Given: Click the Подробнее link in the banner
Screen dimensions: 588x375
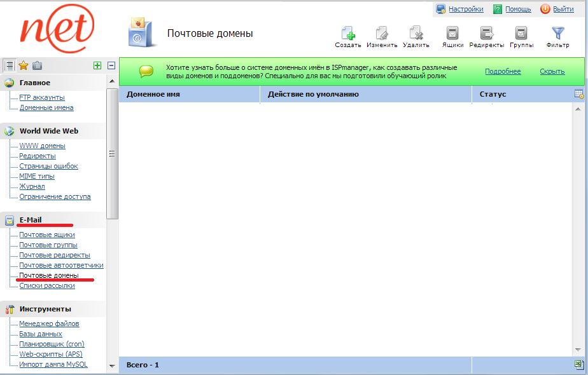Looking at the screenshot, I should point(503,71).
